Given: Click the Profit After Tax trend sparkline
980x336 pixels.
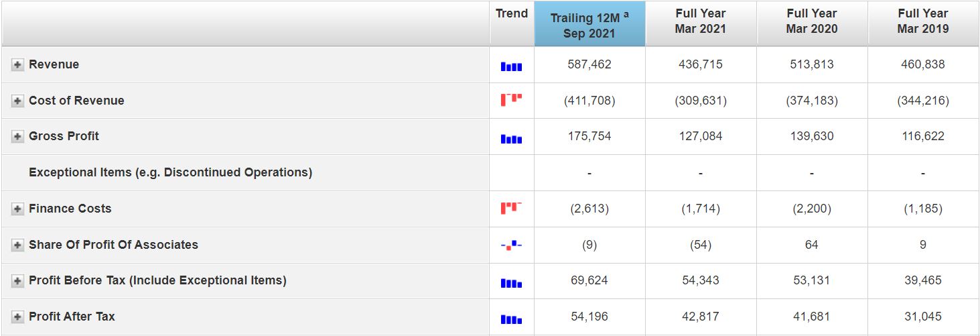Looking at the screenshot, I should [x=511, y=319].
